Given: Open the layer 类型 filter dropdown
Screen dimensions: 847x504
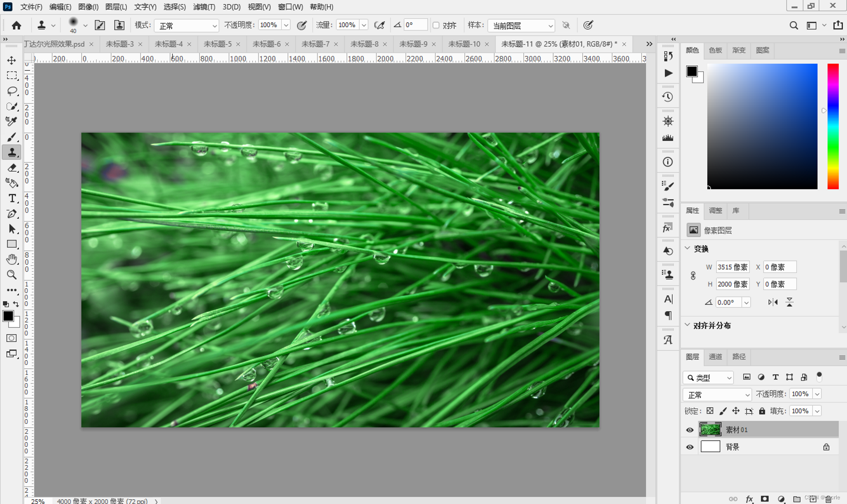Looking at the screenshot, I should tap(708, 377).
